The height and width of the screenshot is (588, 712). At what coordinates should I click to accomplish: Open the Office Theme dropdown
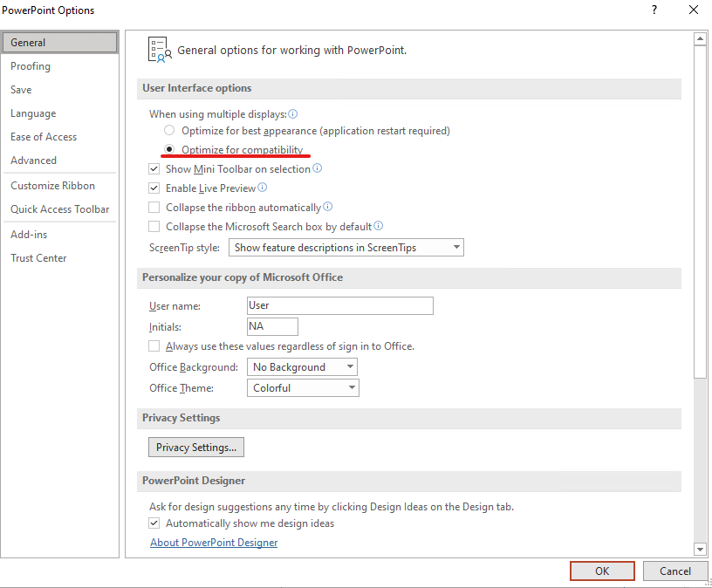pos(303,387)
